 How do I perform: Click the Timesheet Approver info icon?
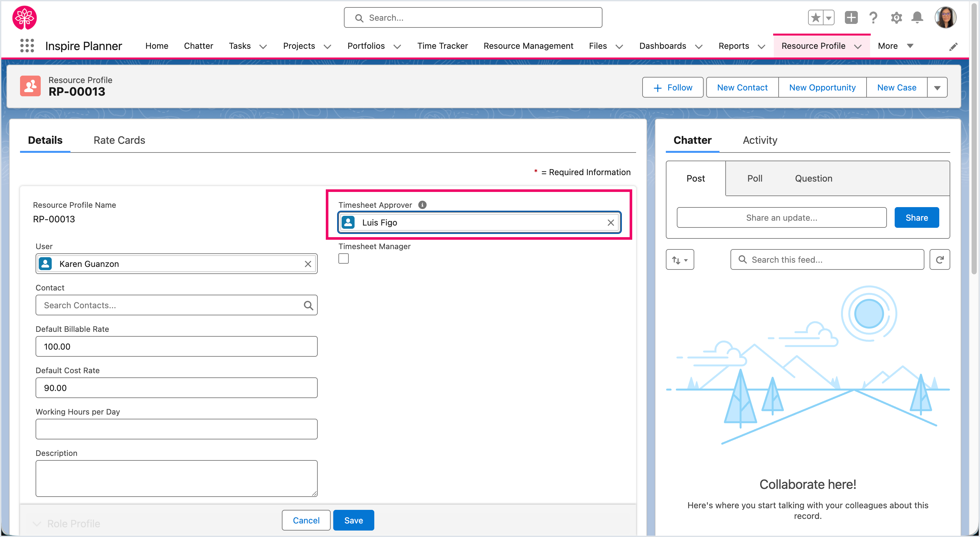coord(422,205)
